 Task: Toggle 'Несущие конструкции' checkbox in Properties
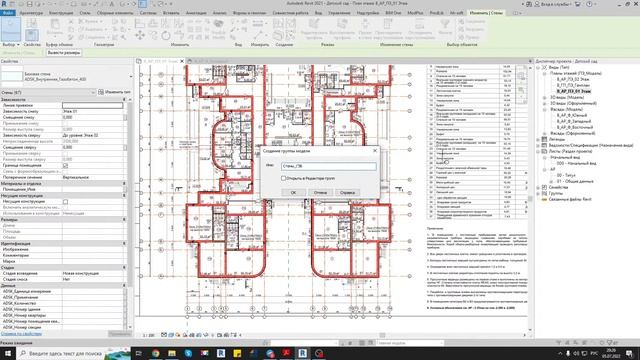(x=65, y=202)
